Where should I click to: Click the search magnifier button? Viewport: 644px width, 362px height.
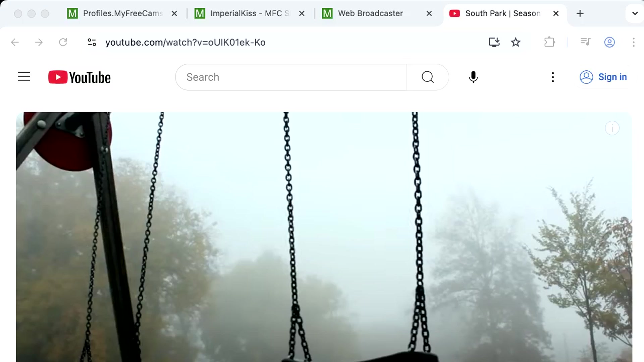[428, 77]
